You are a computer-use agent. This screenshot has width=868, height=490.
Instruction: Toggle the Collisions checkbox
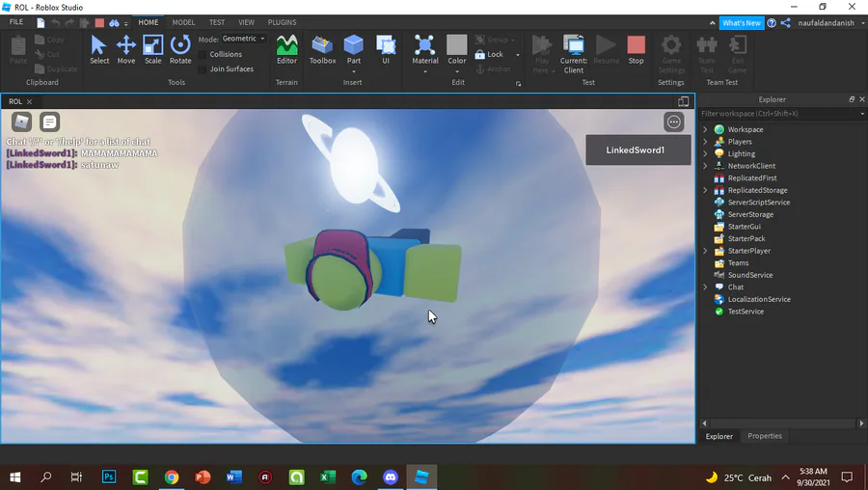(x=203, y=54)
